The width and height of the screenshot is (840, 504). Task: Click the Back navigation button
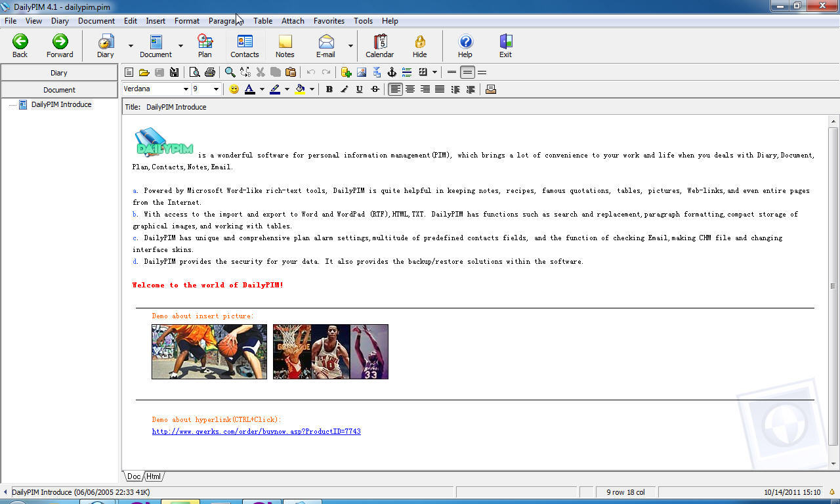(20, 46)
